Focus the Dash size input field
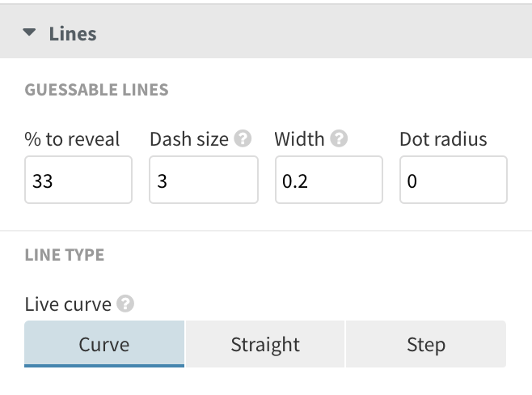 [x=204, y=180]
